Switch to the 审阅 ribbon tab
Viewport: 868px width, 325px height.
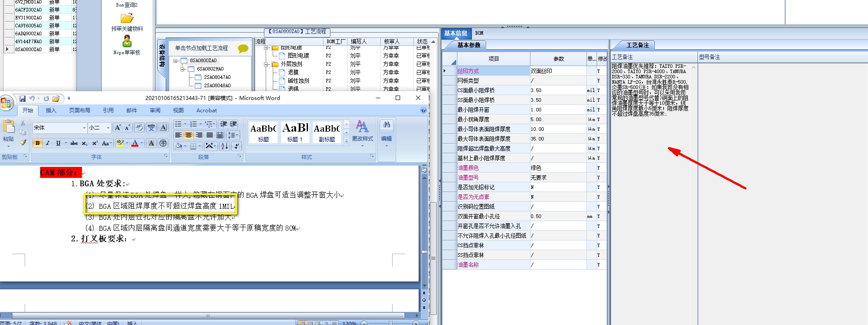coord(155,111)
